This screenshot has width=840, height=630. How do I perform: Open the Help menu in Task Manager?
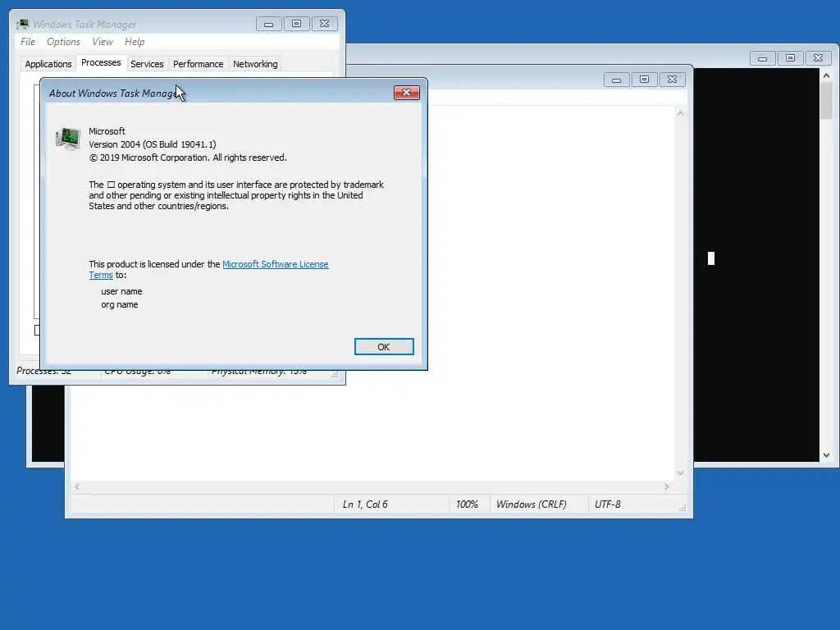point(135,42)
